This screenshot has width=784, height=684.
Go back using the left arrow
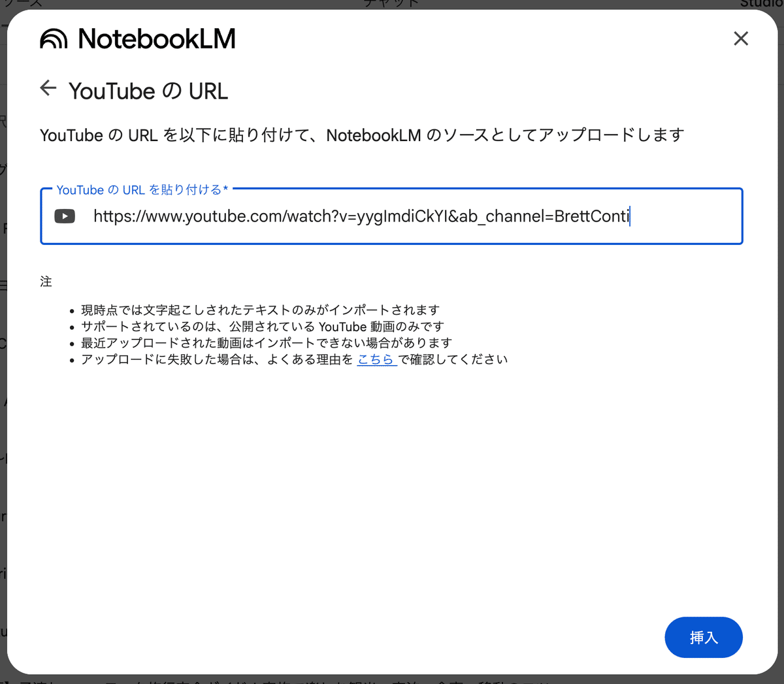48,88
